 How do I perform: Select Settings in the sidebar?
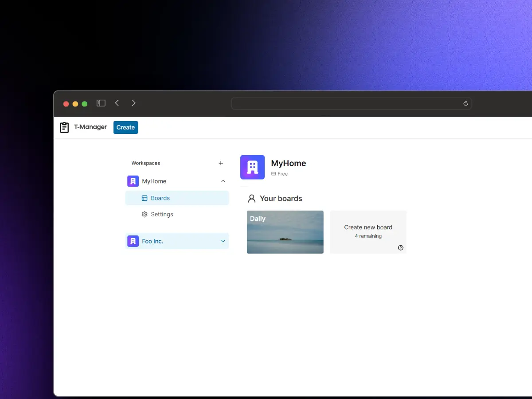pyautogui.click(x=161, y=214)
